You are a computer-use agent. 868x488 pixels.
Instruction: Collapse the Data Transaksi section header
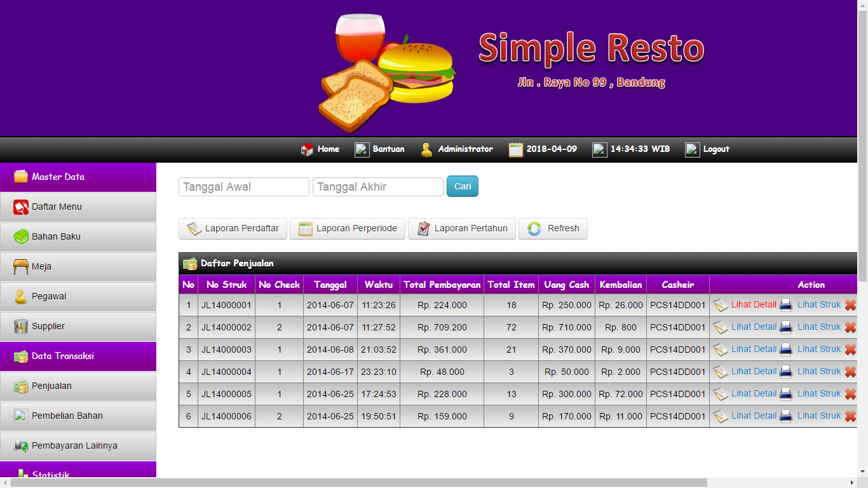coord(78,356)
